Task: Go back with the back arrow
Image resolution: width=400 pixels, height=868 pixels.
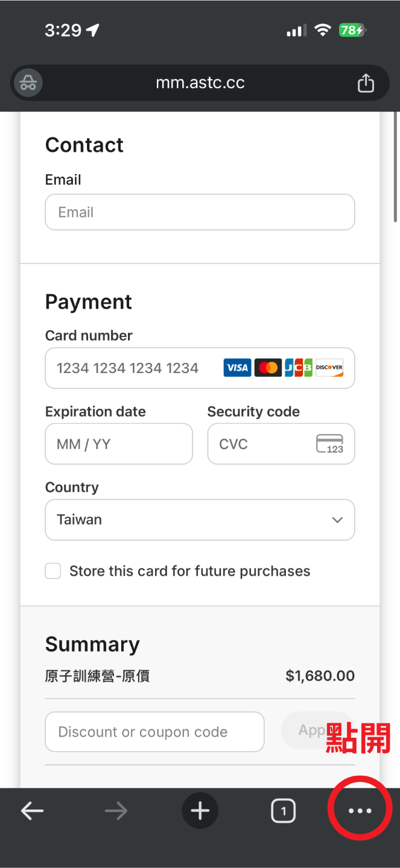Action: 32,811
